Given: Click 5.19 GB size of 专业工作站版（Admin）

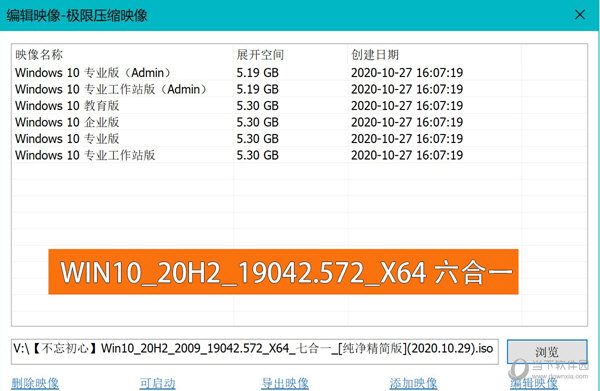Looking at the screenshot, I should (258, 89).
